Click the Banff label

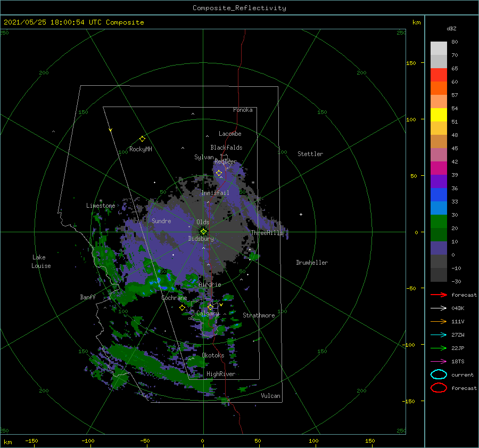coord(88,297)
